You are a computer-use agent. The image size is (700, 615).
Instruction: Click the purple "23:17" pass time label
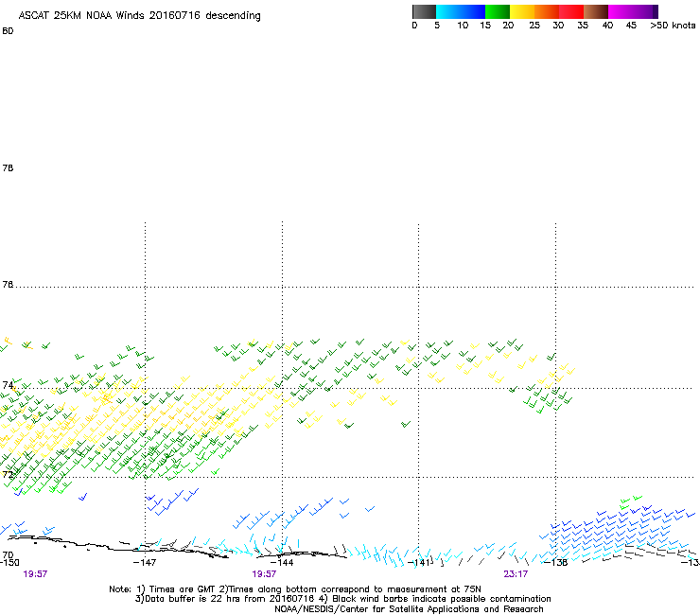(516, 574)
